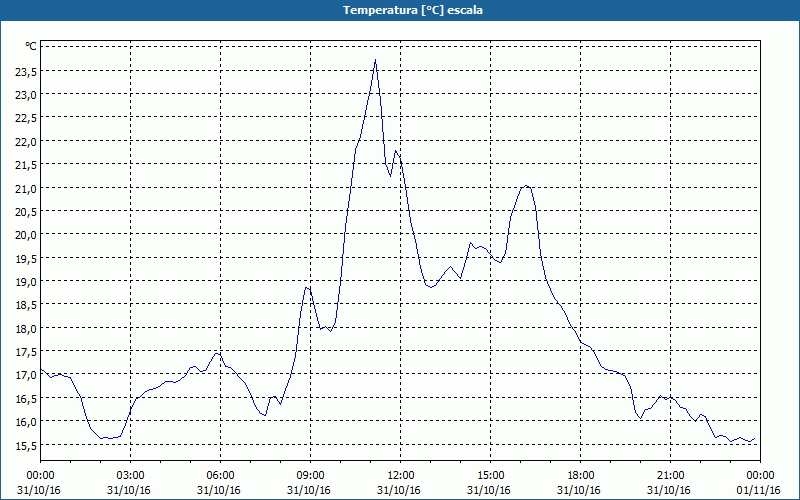Select the 12:00 x-axis label
The width and height of the screenshot is (800, 500).
tap(401, 476)
